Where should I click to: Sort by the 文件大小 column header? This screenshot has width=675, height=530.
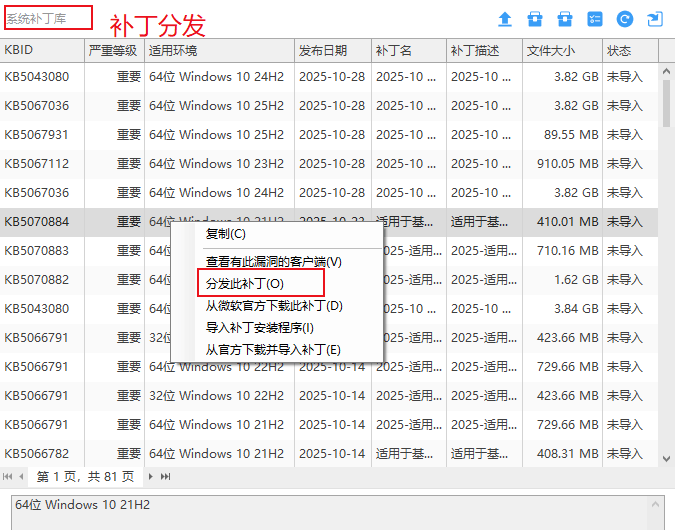pos(563,50)
